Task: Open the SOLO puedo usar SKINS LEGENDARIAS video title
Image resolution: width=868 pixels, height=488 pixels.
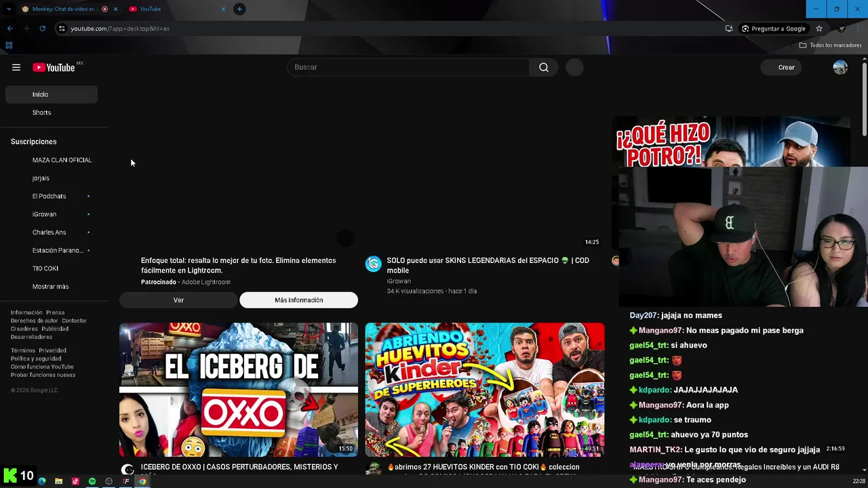Action: (x=488, y=265)
